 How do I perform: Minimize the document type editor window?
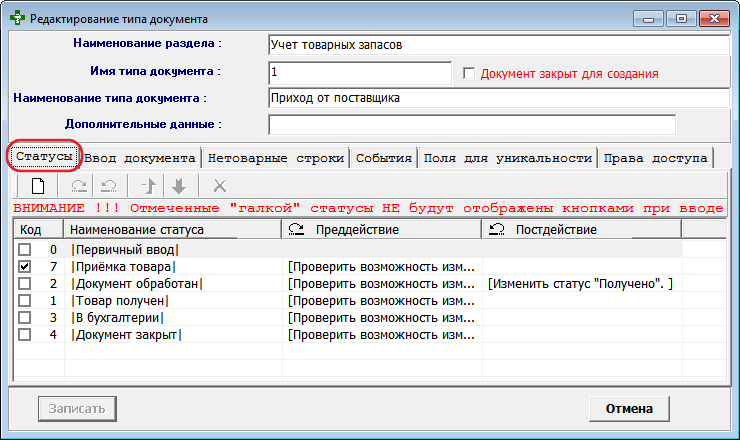coord(648,19)
